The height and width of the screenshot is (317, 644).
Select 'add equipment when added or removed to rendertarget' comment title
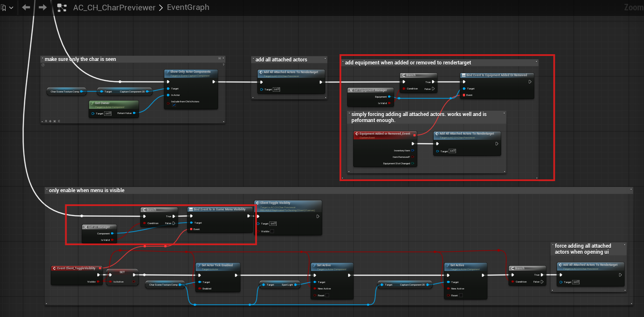coord(408,63)
